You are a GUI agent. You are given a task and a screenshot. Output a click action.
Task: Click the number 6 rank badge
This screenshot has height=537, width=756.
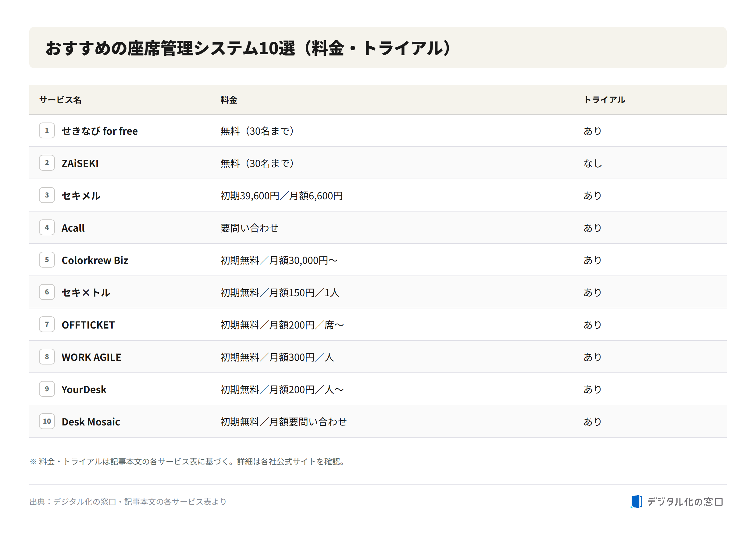tap(47, 292)
